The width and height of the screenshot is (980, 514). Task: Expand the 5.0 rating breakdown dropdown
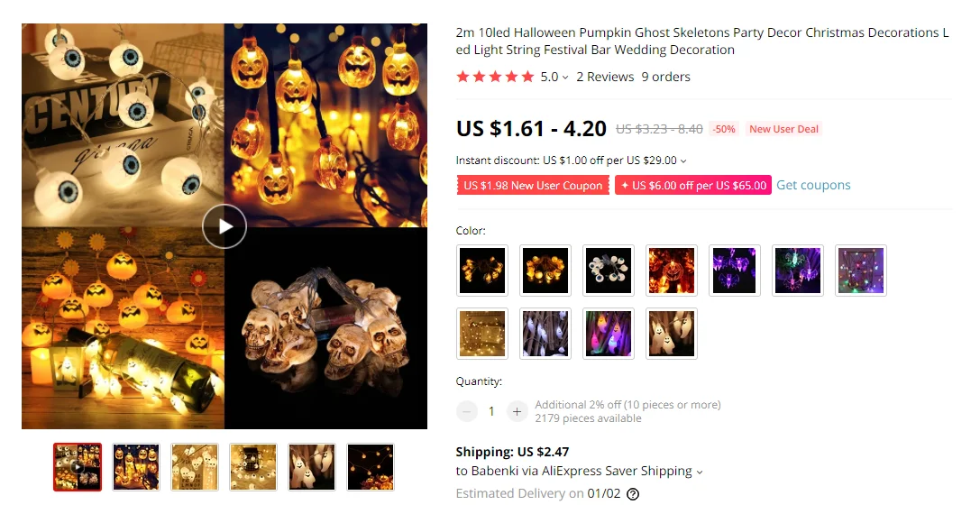(x=554, y=77)
